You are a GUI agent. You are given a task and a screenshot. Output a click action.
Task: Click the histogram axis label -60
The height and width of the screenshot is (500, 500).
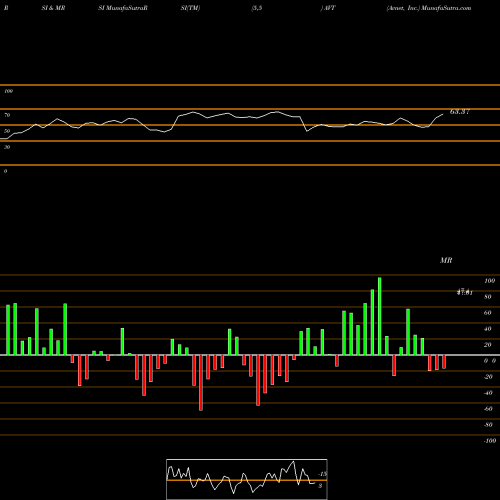point(488,409)
